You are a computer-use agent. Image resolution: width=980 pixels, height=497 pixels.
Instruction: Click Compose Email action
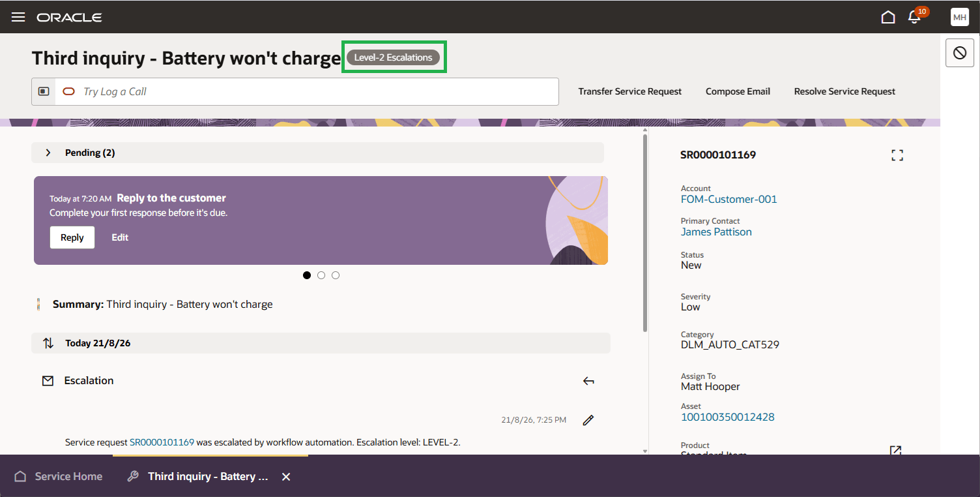tap(738, 91)
